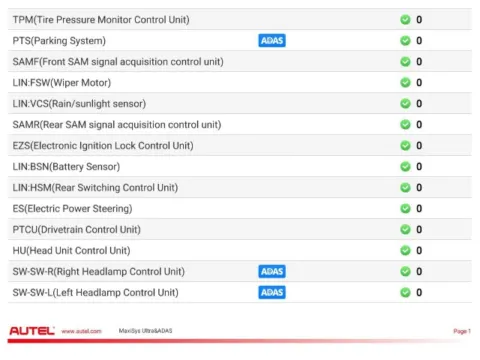
Task: Select SAMR(Rear SAM signal acquisition control unit)
Action: coord(117,125)
